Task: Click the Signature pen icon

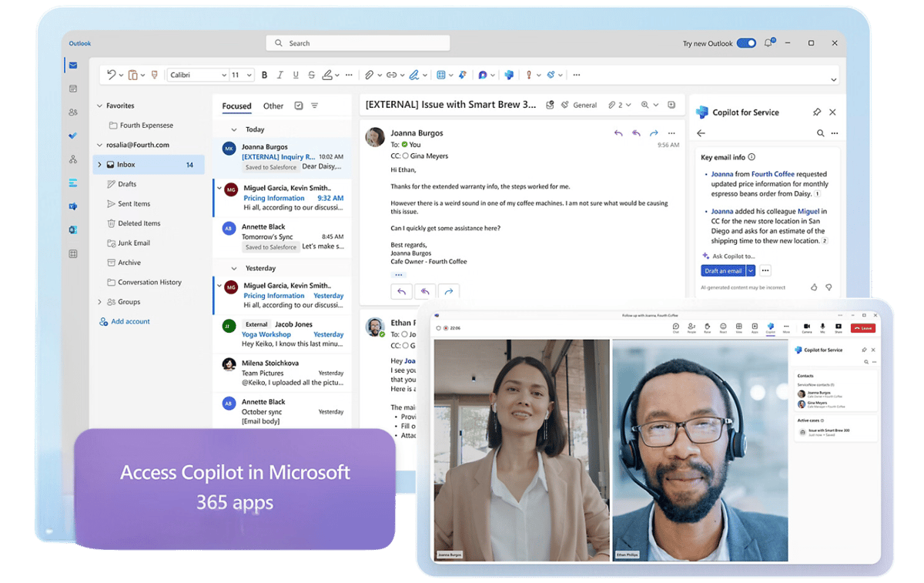Action: pyautogui.click(x=413, y=75)
